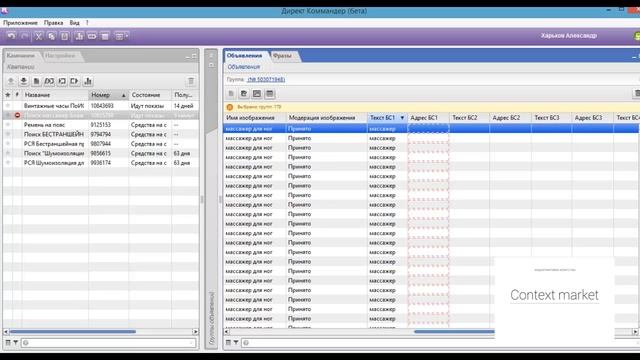Viewport: 640px width, 360px height.
Task: Click filter funnel icon below ads table
Action: click(236, 343)
